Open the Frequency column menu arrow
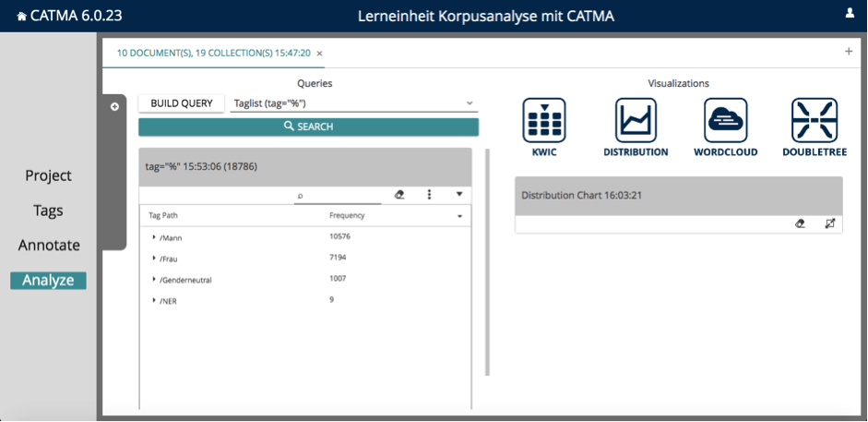The image size is (868, 422). click(459, 216)
